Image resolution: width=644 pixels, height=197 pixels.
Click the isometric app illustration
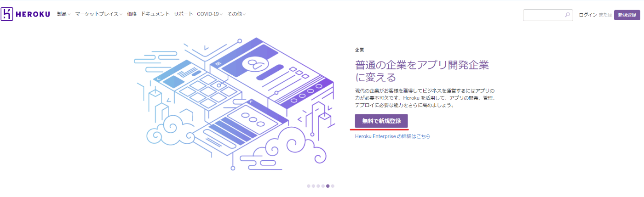235,106
